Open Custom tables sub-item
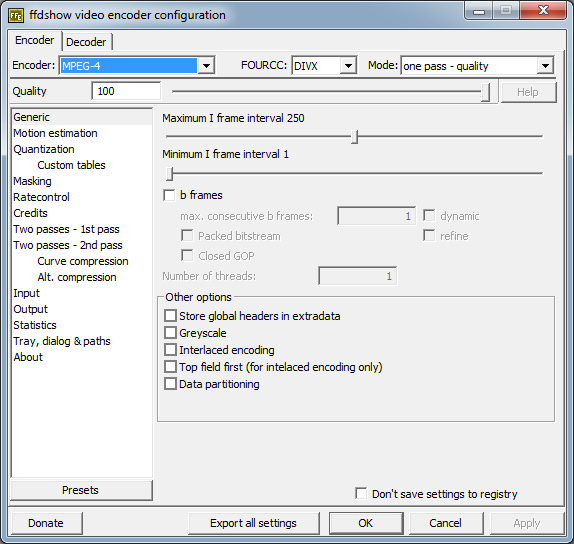This screenshot has height=544, width=574. click(82, 165)
